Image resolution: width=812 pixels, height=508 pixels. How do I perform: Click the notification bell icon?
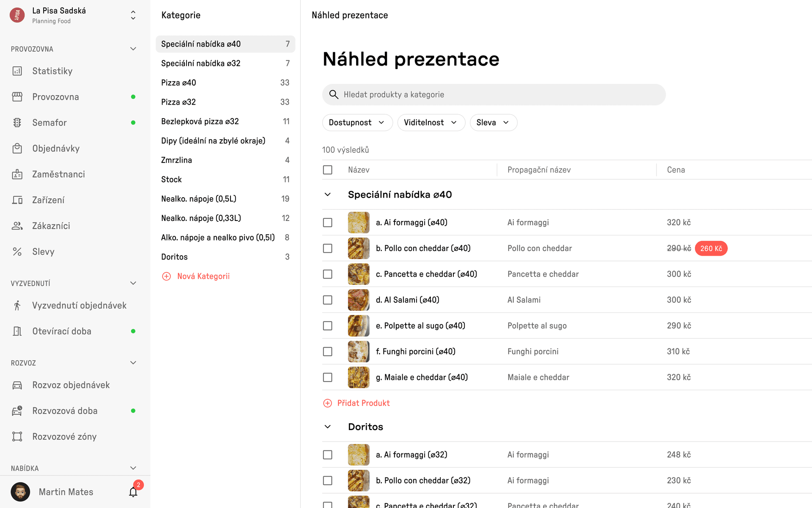point(133,492)
